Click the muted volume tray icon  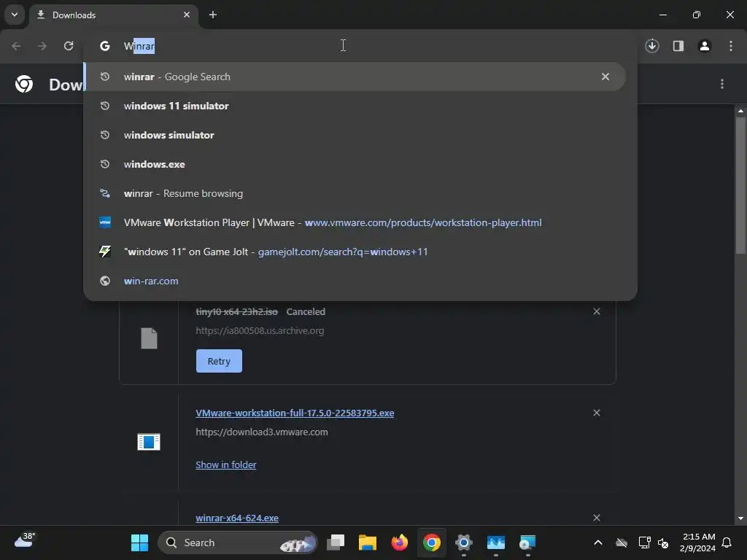coord(662,542)
